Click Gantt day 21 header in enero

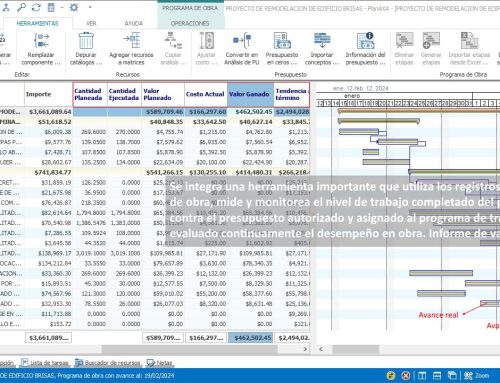[x=390, y=103]
